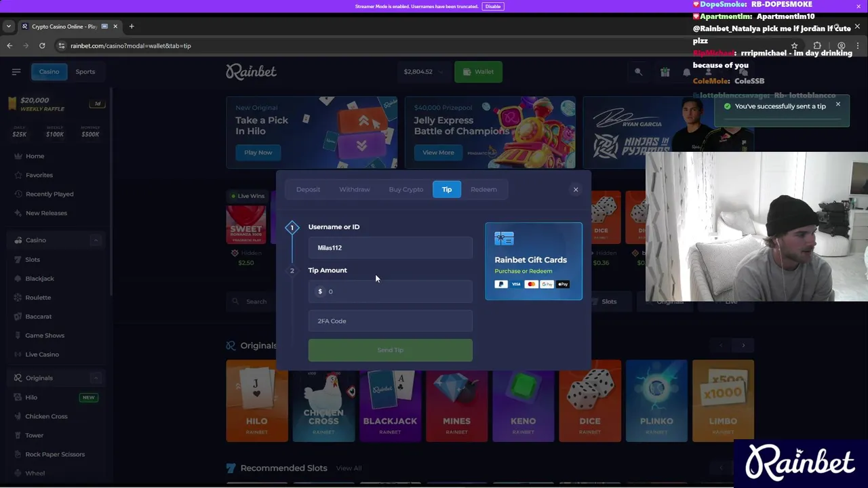Click the browser address bar URL
This screenshot has height=488, width=868.
coord(131,46)
